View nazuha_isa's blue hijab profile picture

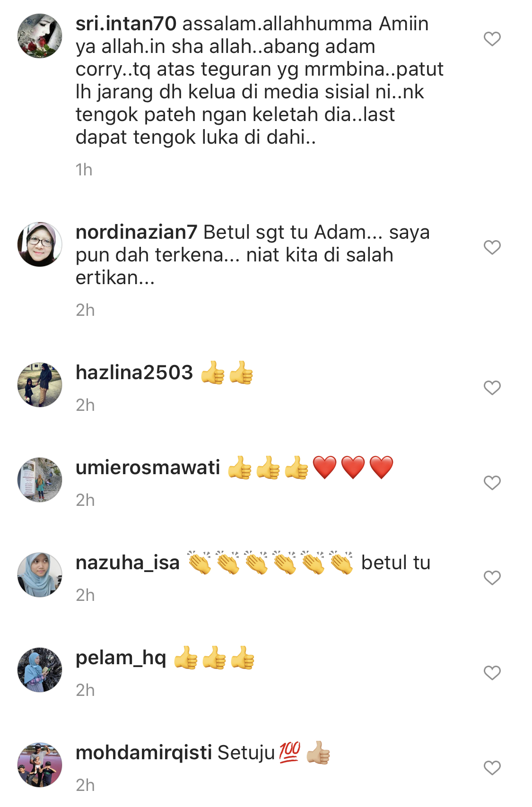tap(40, 575)
